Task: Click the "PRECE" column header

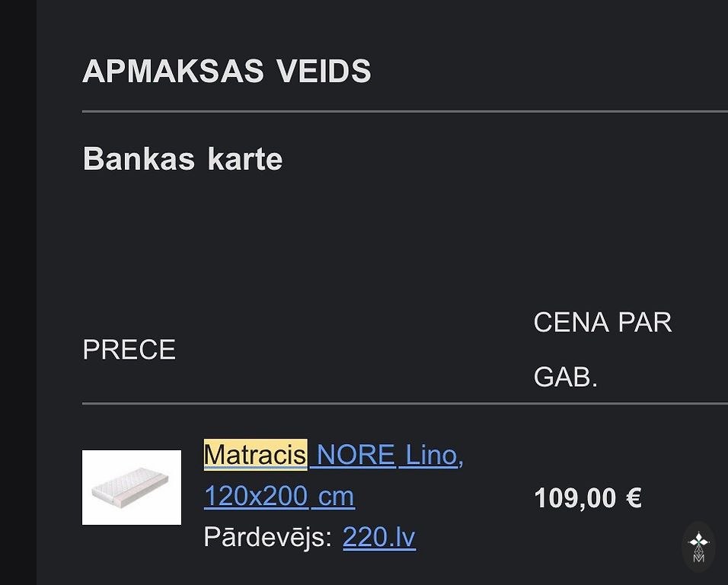Action: tap(129, 350)
